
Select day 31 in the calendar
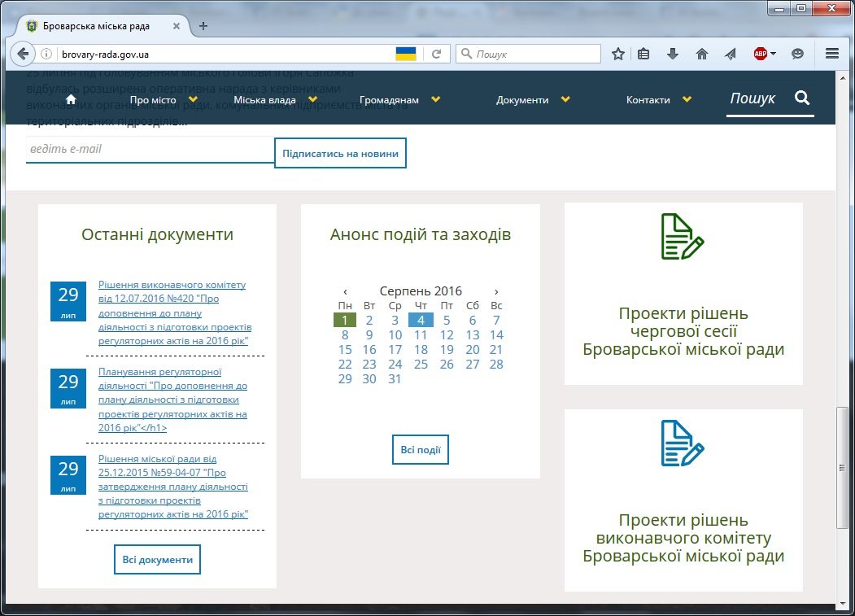[395, 378]
